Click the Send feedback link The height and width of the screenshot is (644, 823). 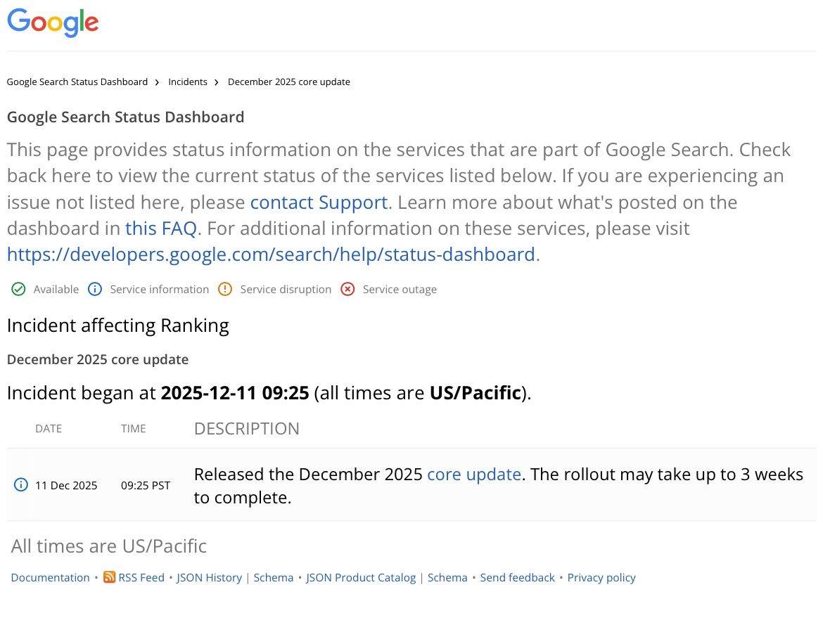[x=517, y=577]
